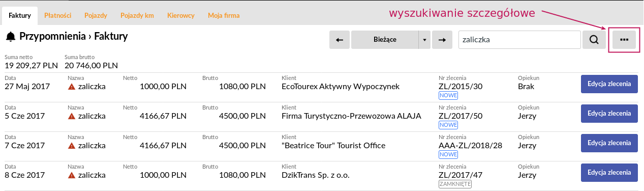Focus the search field containing zaliczka

(x=519, y=40)
